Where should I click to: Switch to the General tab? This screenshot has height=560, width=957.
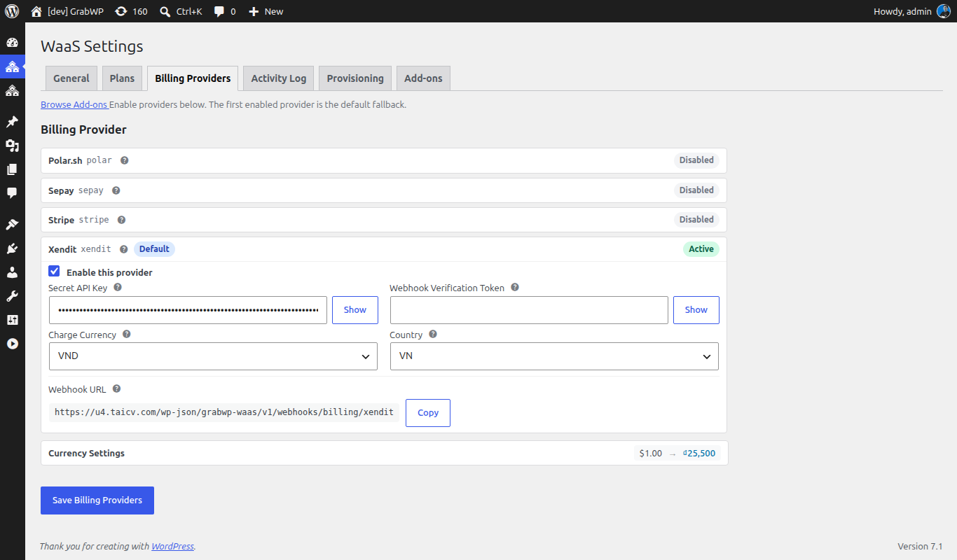click(x=71, y=78)
